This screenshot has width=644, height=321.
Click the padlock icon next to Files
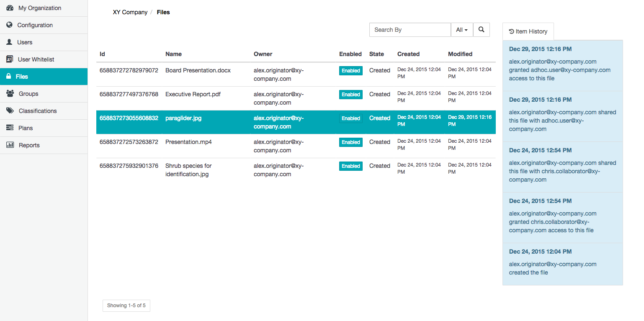click(x=8, y=77)
